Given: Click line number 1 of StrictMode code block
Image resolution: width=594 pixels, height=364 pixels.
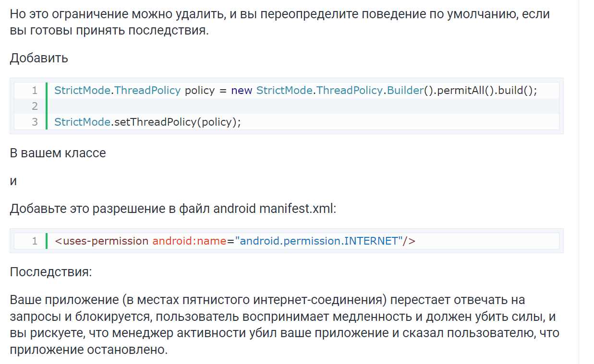Looking at the screenshot, I should (x=35, y=91).
